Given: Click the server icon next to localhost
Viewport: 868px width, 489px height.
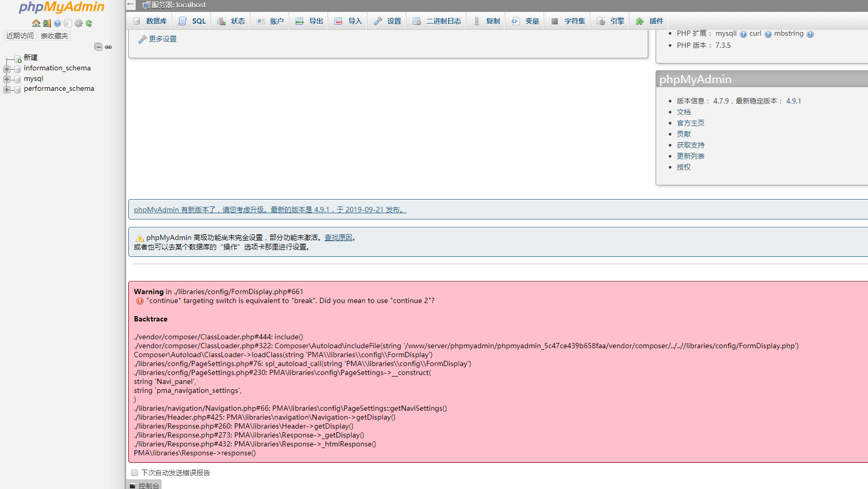Looking at the screenshot, I should coord(146,5).
